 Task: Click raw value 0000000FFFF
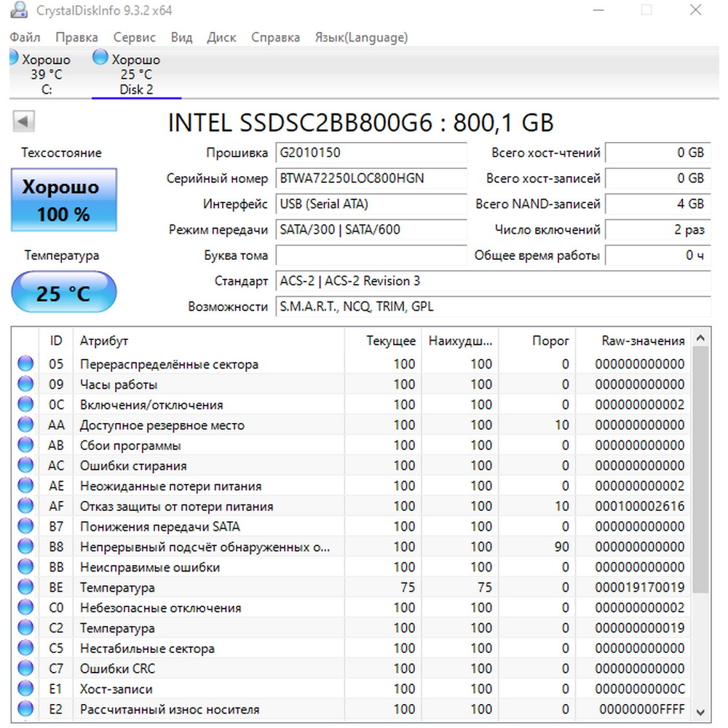point(641,709)
